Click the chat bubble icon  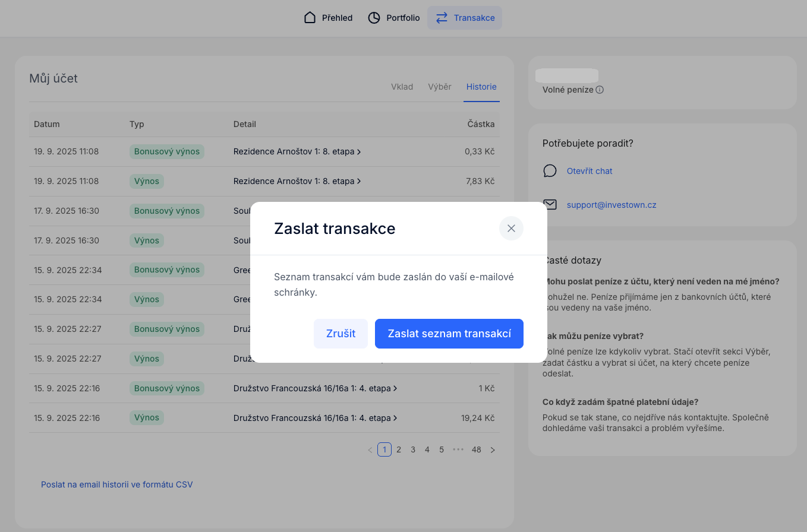(550, 171)
